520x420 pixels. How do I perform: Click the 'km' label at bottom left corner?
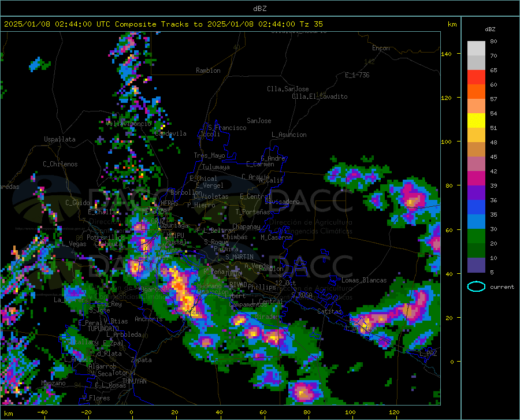(x=8, y=414)
